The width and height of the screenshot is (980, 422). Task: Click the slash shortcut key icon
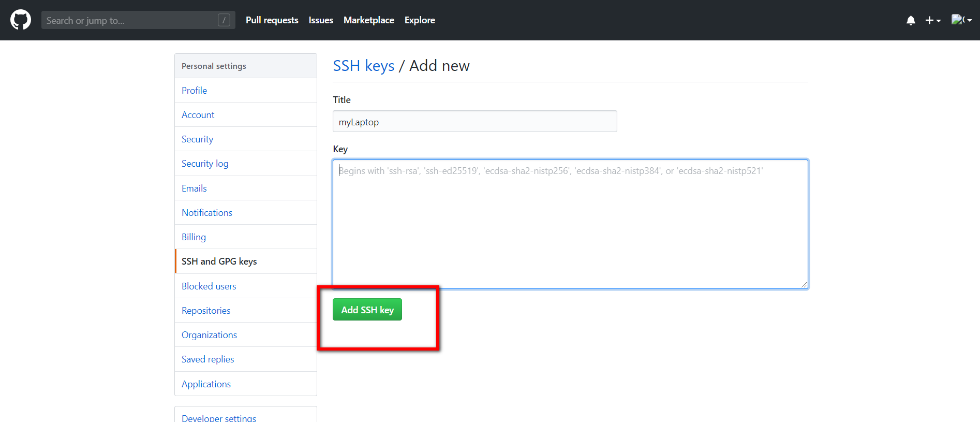click(224, 20)
